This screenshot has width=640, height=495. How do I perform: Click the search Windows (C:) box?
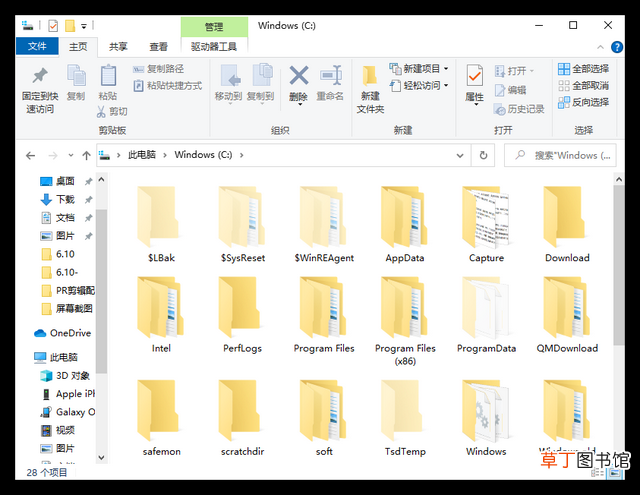560,155
